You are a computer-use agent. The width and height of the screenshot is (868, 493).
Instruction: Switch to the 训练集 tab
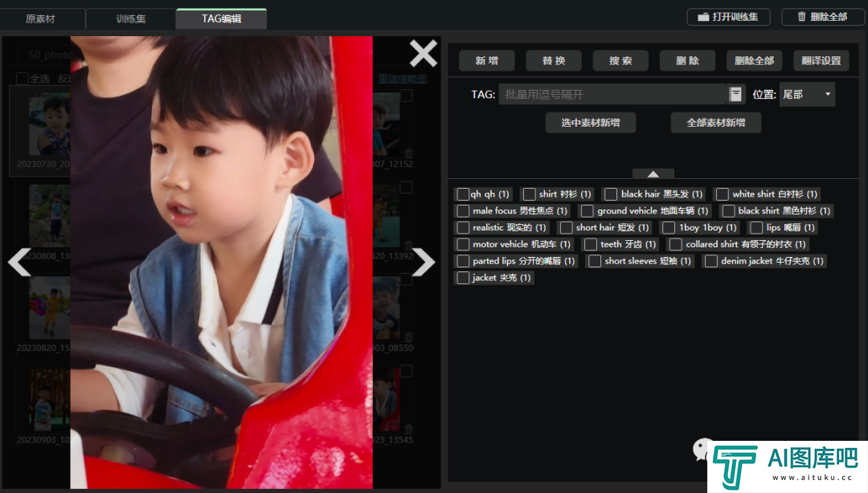point(131,18)
